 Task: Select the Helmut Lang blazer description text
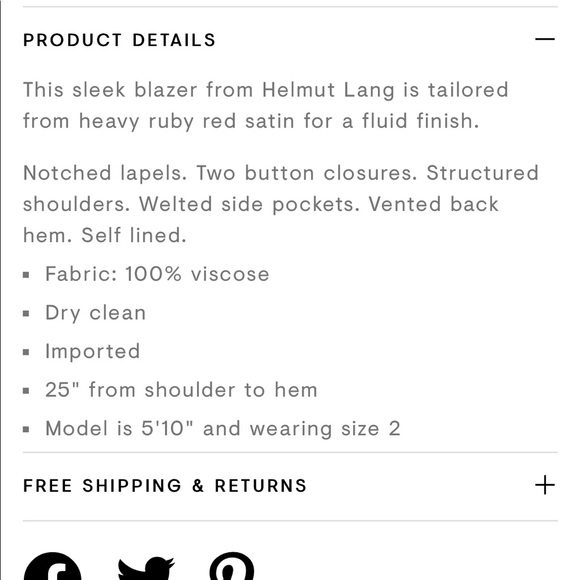point(266,105)
